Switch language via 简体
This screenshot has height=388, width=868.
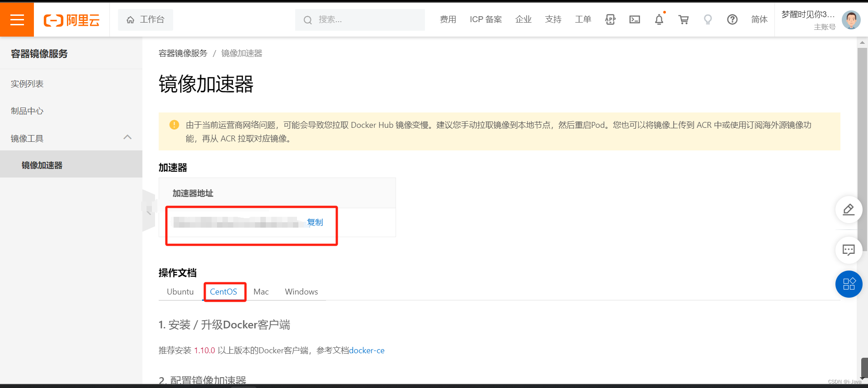pos(759,19)
